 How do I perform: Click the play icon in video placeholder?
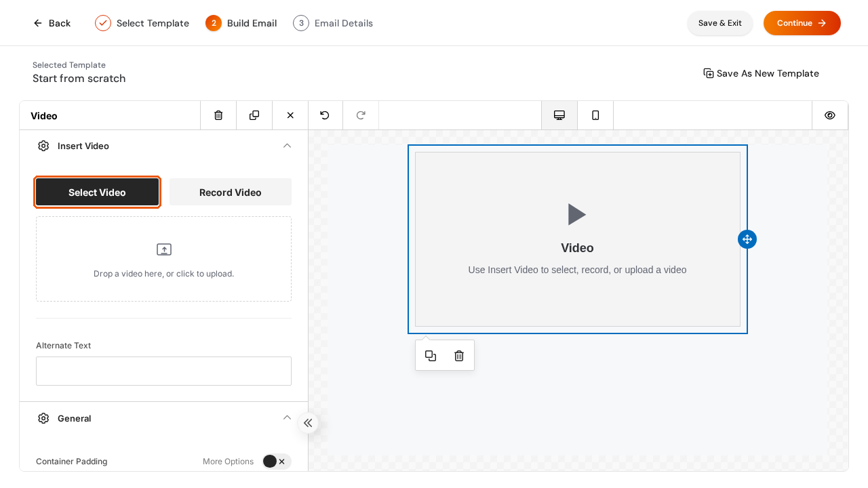click(x=577, y=215)
